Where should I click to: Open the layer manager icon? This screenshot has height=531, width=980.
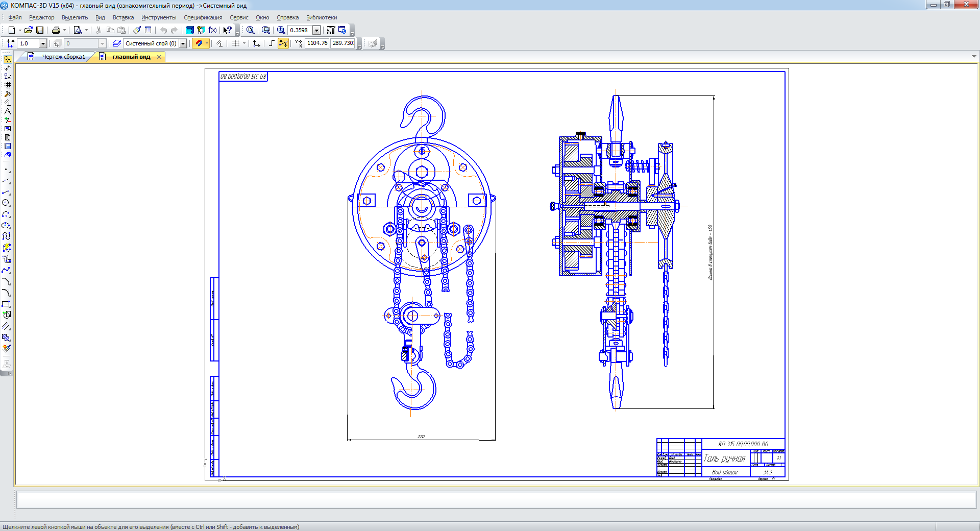click(x=117, y=43)
